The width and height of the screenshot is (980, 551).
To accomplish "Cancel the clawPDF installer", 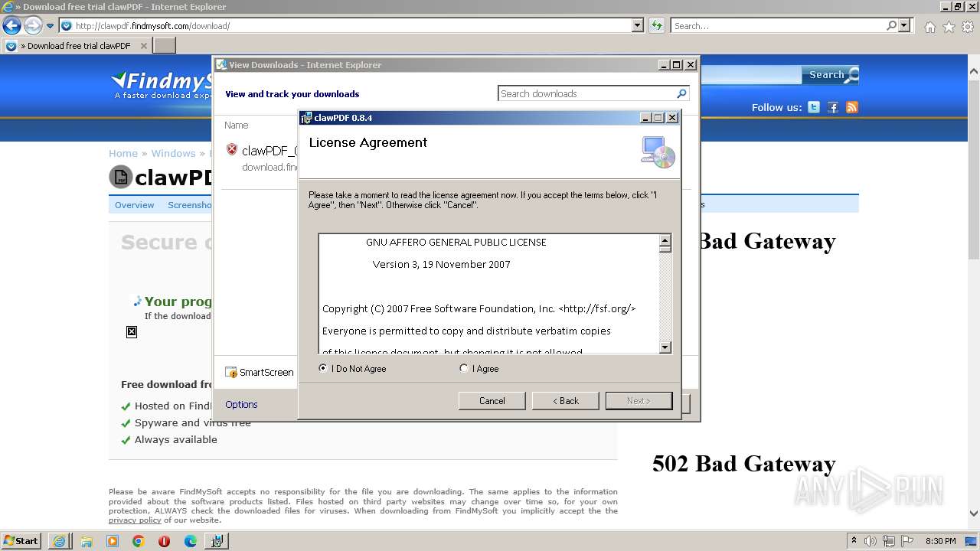I will point(492,401).
